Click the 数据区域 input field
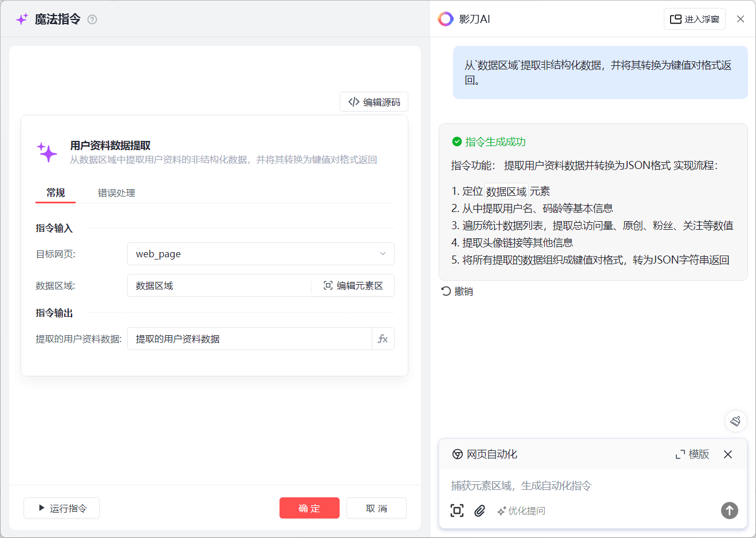 (x=219, y=285)
